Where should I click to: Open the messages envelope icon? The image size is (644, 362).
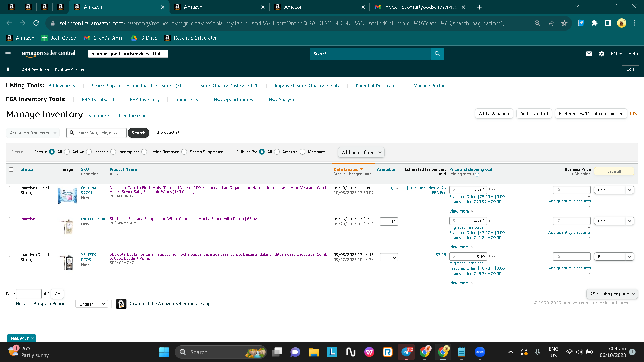pos(589,54)
